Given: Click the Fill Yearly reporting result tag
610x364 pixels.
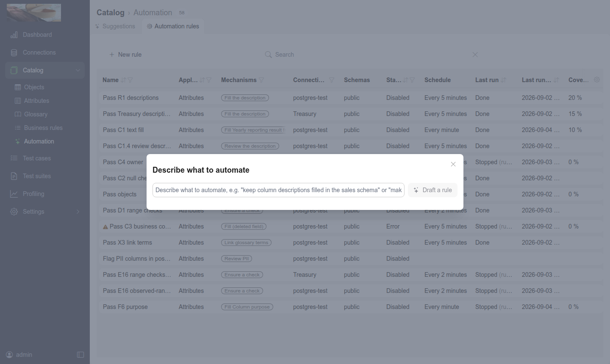Looking at the screenshot, I should (253, 130).
